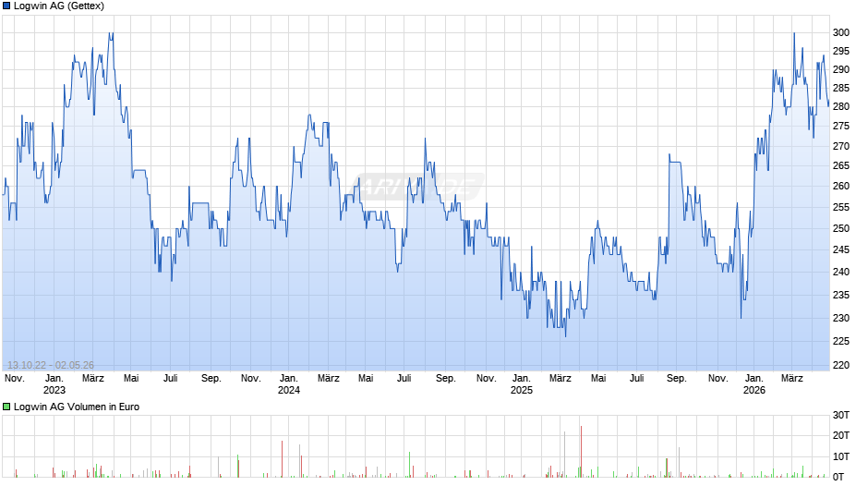This screenshot has width=868, height=486.
Task: Click the 300 price axis label
Action: (841, 32)
